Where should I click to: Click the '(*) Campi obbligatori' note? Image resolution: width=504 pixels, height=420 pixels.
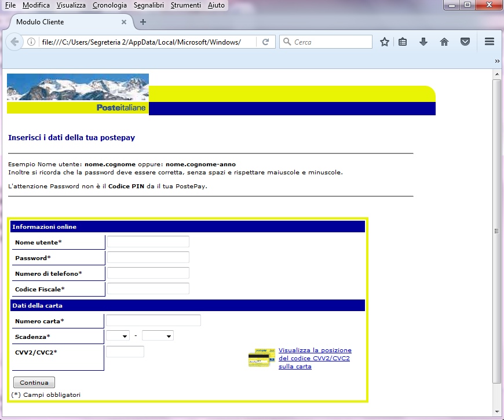coord(46,395)
